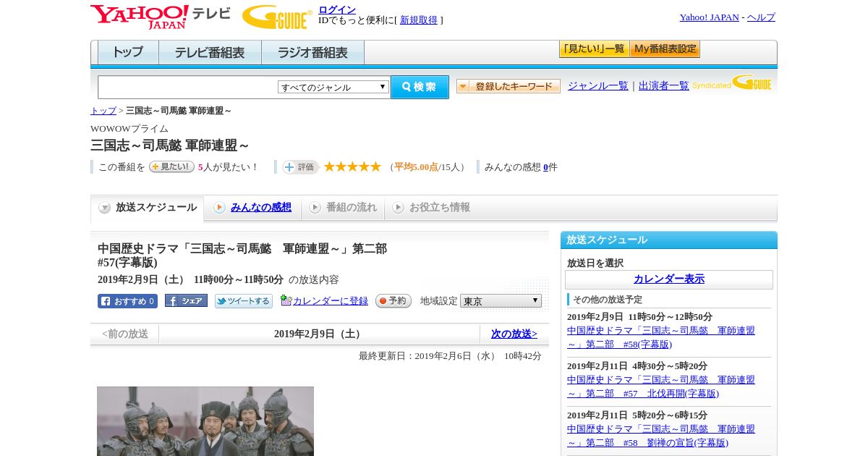Click the 評価 rating plus button
The height and width of the screenshot is (456, 868).
tap(300, 167)
